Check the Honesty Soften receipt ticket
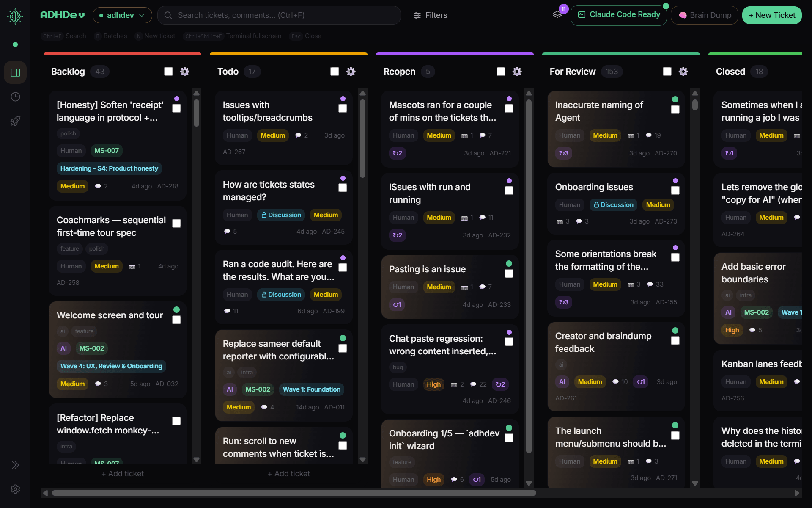The width and height of the screenshot is (812, 508). (177, 108)
